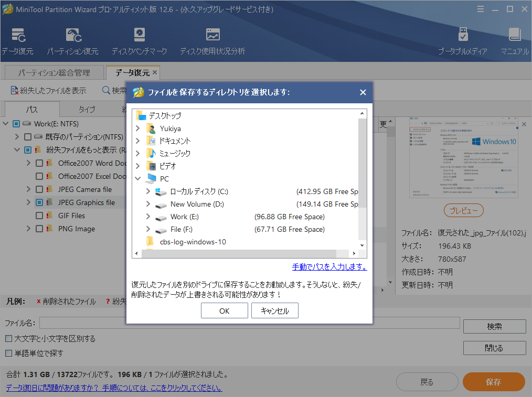This screenshot has height=397, width=532.
Task: Open the hamburger menu icon
Action: tap(481, 9)
